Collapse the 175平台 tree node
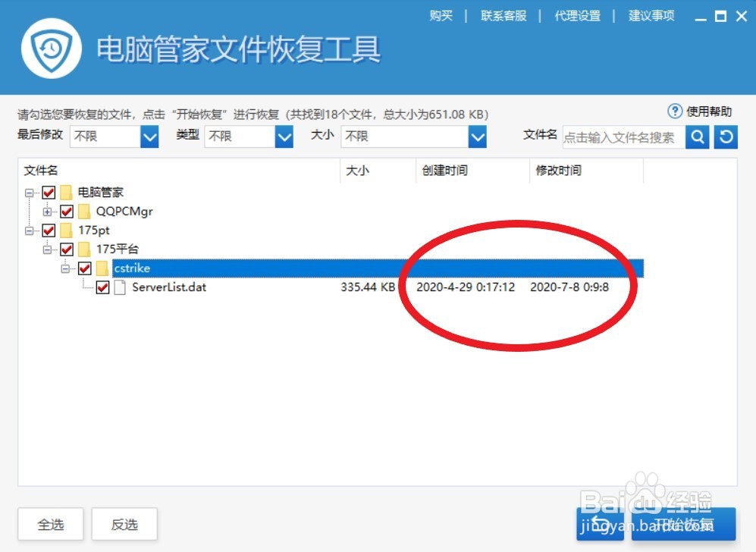Screen dimensions: 756x552 [x=47, y=249]
